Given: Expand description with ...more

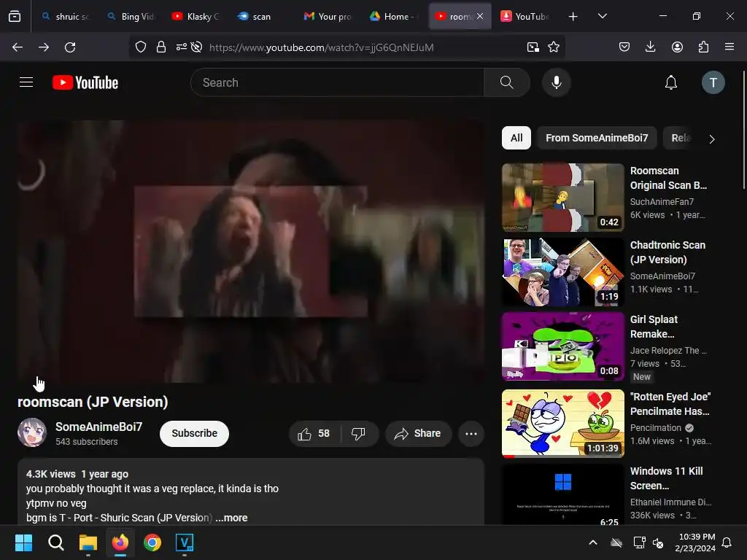Looking at the screenshot, I should tap(231, 518).
